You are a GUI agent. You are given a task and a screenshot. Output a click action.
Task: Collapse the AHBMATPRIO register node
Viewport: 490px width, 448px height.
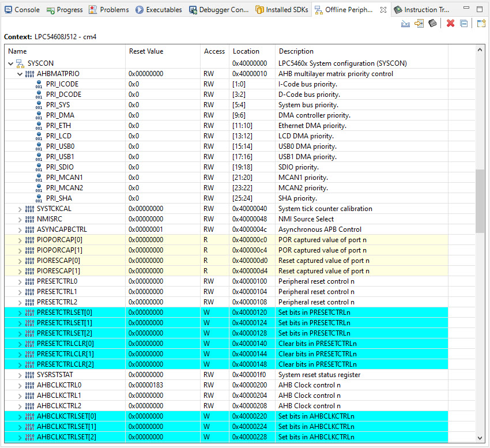tap(20, 74)
